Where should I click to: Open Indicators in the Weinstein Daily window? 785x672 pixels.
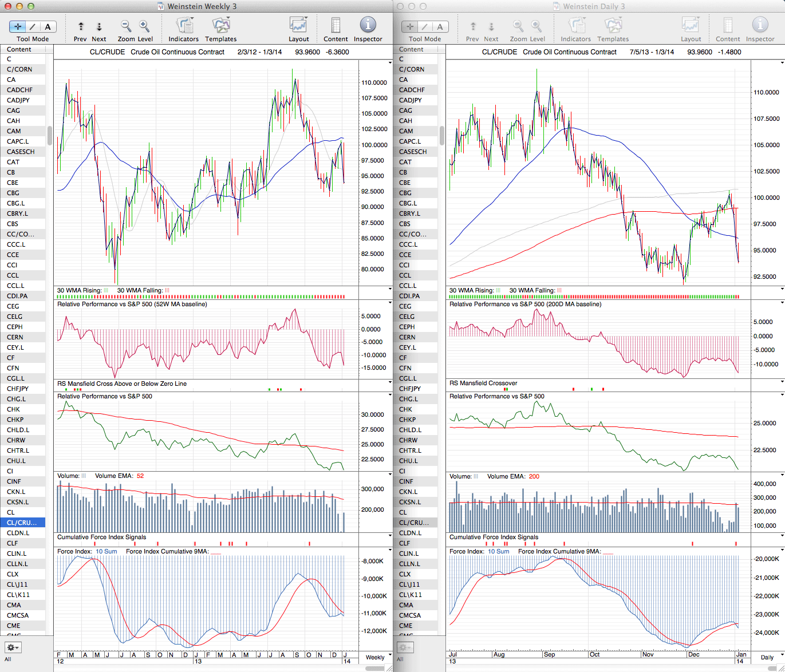(x=575, y=26)
